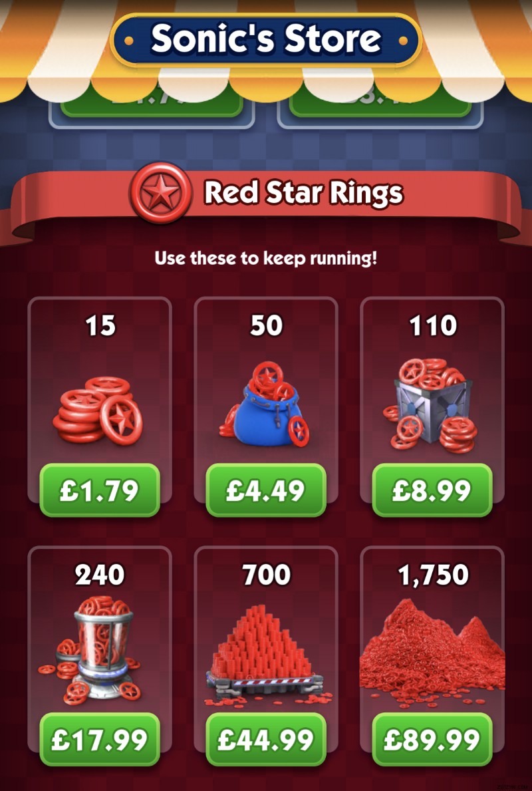The width and height of the screenshot is (532, 791).
Task: Tap the partially hidden right green price button
Action: pyautogui.click(x=380, y=108)
